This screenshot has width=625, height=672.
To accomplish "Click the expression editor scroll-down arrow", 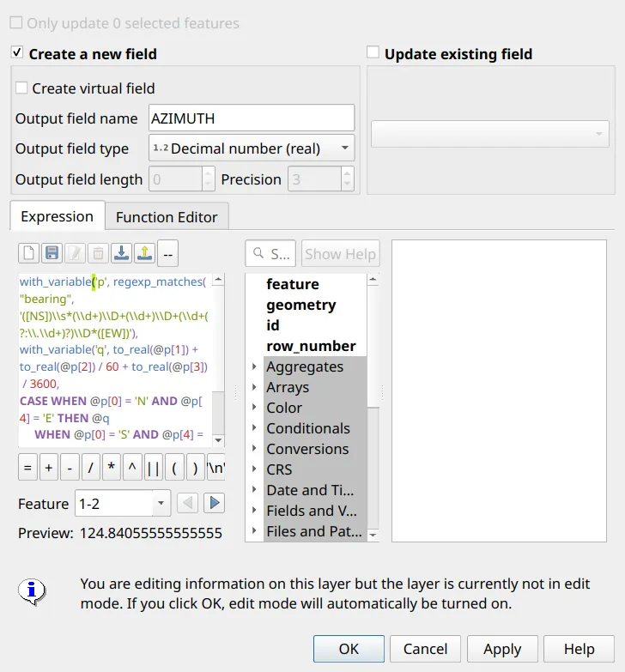I will click(x=218, y=440).
